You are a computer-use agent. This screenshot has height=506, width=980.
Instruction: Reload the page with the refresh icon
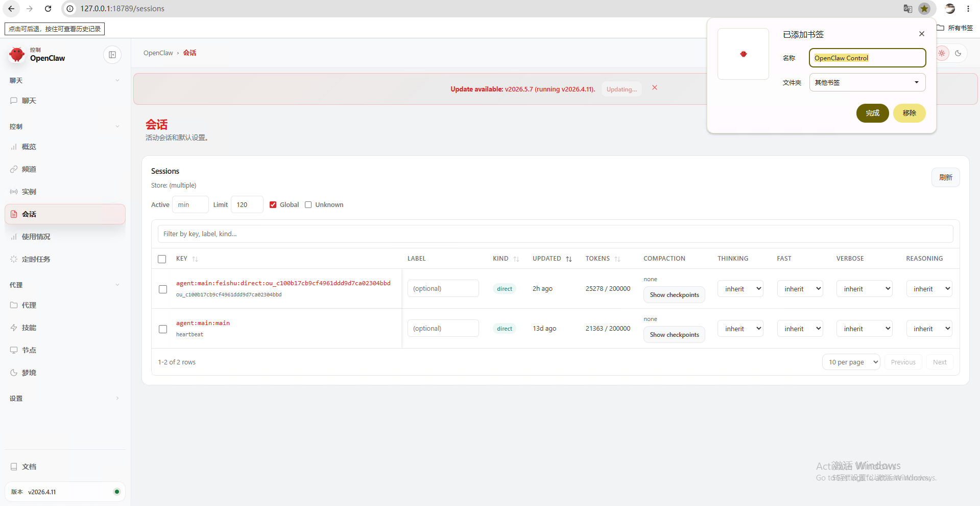(48, 9)
